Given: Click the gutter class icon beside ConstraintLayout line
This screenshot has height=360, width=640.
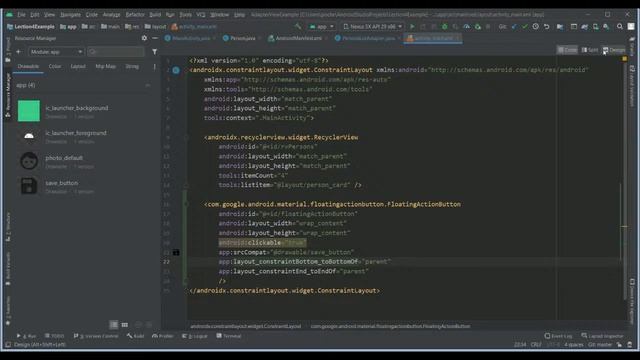Looking at the screenshot, I should 176,70.
